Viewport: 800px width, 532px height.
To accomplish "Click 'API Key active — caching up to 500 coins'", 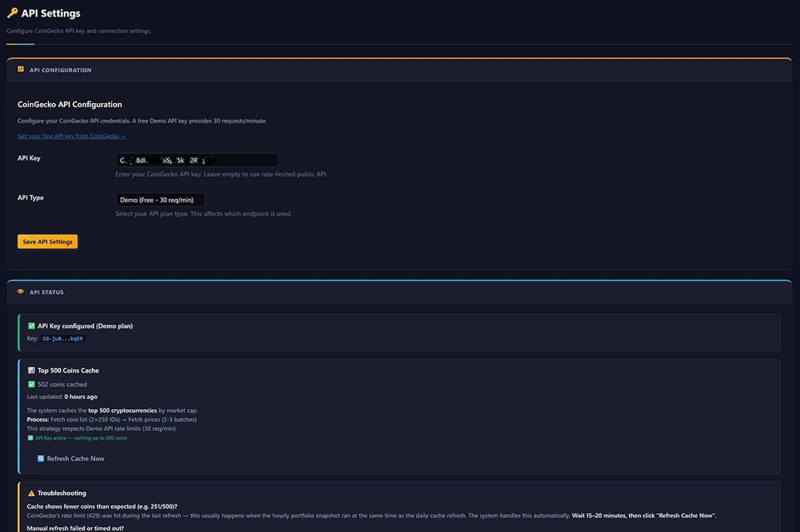I will (81, 438).
